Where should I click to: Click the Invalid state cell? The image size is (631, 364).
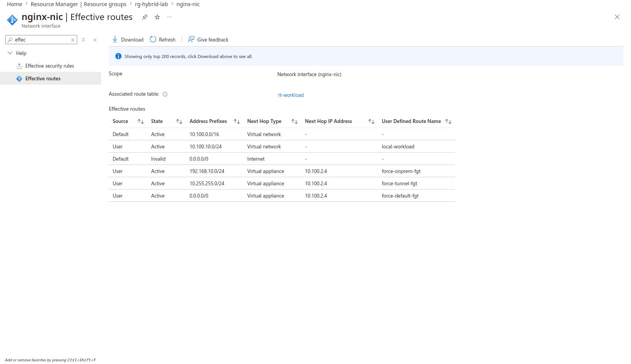coord(158,159)
